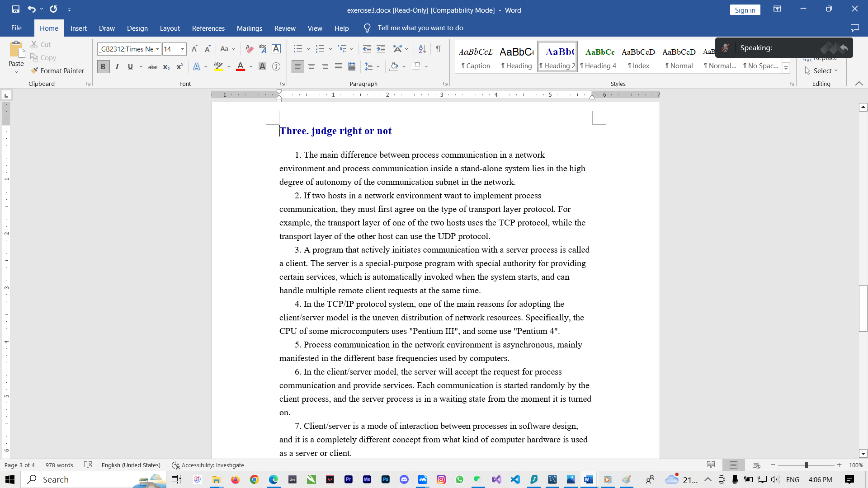Expand the Styles gallery More arrow
The width and height of the screenshot is (868, 488).
(x=786, y=69)
